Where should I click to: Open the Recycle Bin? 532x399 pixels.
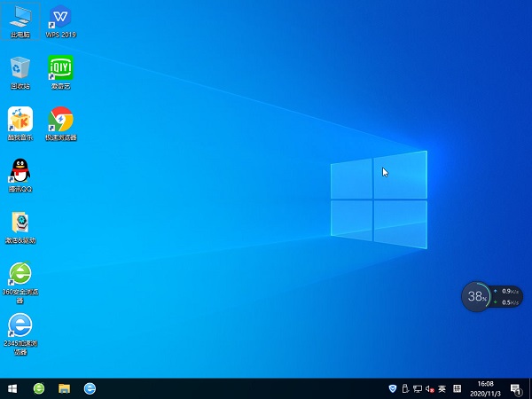coord(20,68)
